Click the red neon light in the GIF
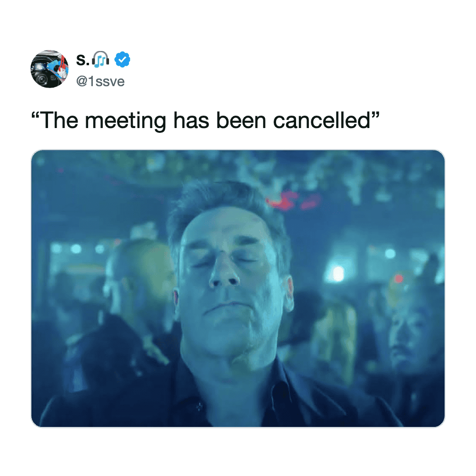Screen dimensions: 476x476 click(x=292, y=201)
